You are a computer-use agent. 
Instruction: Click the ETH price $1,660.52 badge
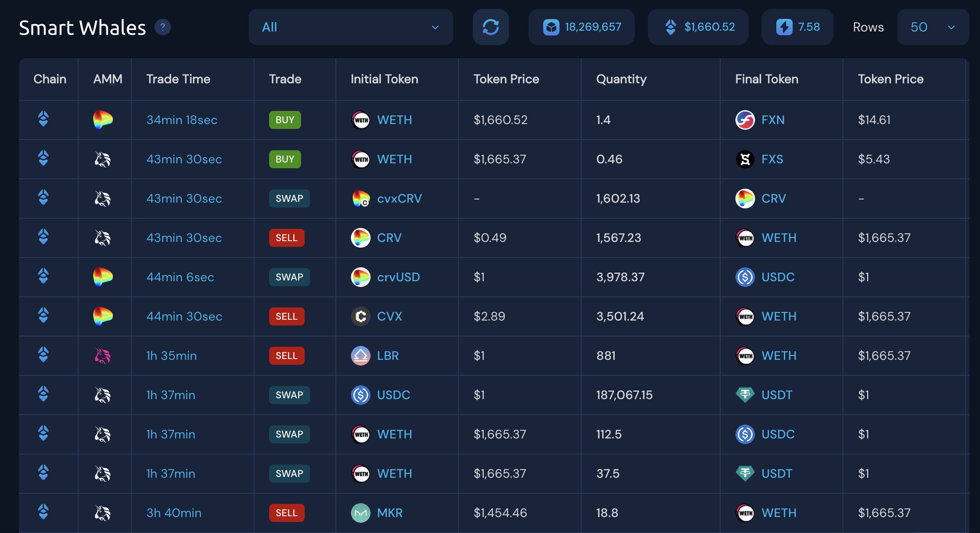[698, 27]
